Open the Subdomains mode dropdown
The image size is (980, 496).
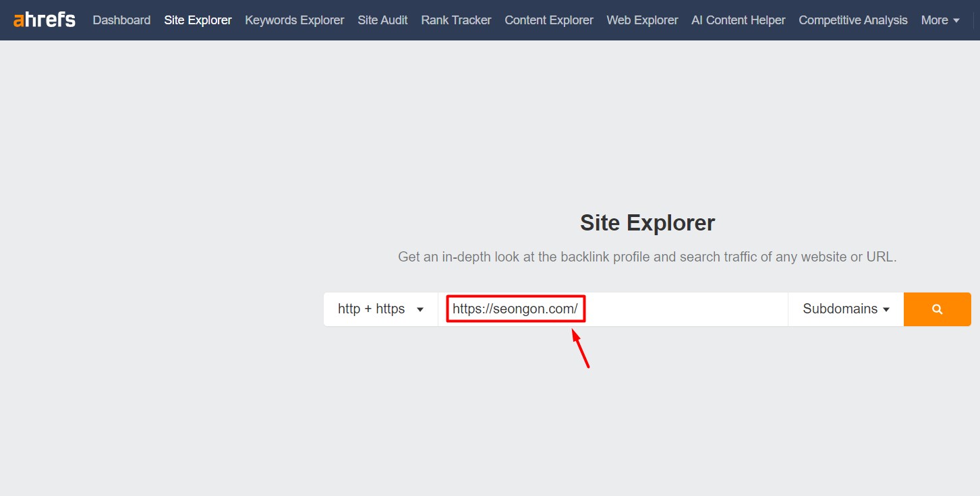coord(846,309)
